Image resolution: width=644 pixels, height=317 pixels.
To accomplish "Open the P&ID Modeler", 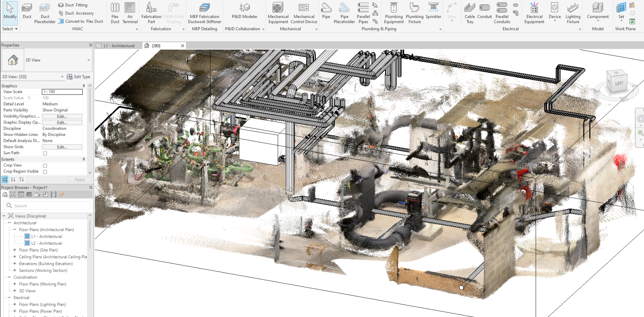I will [245, 11].
